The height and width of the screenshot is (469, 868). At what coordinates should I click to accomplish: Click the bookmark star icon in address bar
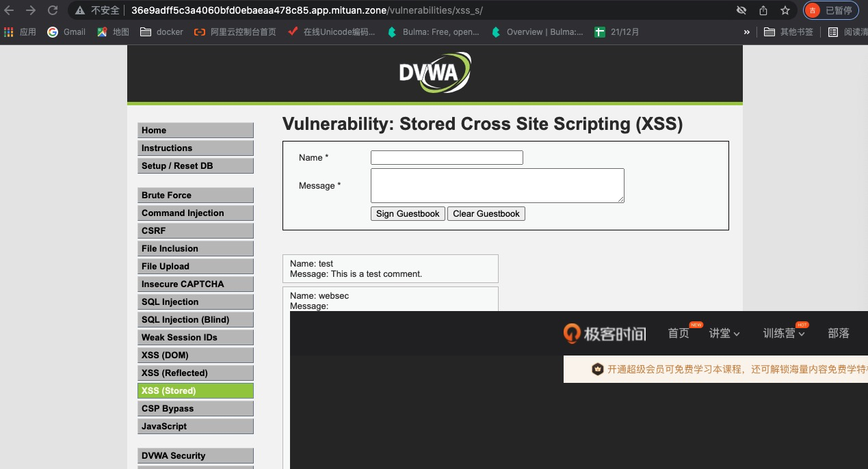point(785,10)
